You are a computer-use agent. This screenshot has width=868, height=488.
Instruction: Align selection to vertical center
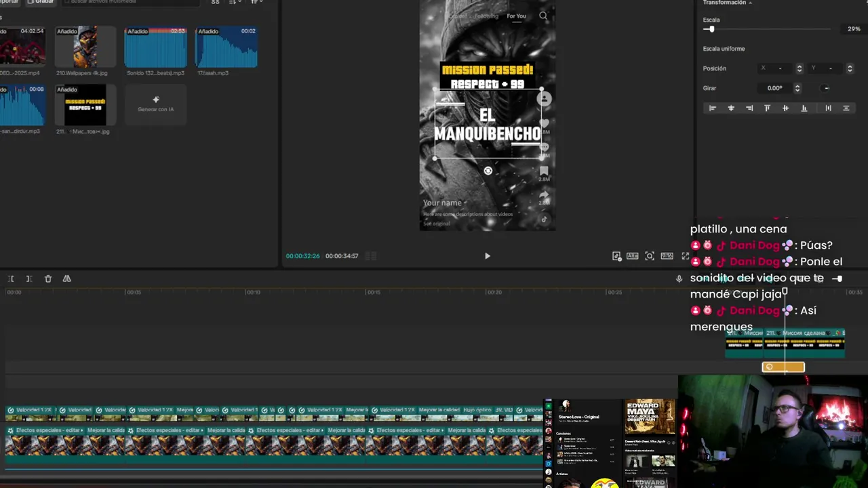pos(786,108)
